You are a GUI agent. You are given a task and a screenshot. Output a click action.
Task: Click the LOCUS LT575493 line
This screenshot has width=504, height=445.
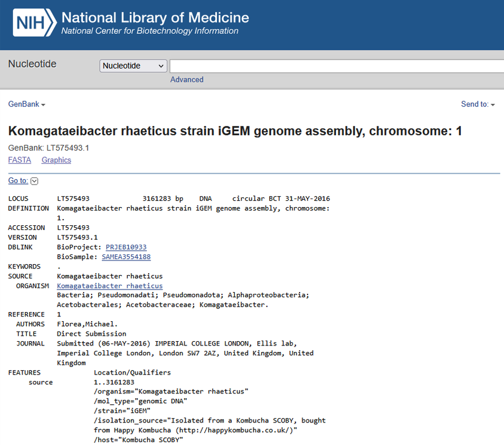tap(169, 199)
